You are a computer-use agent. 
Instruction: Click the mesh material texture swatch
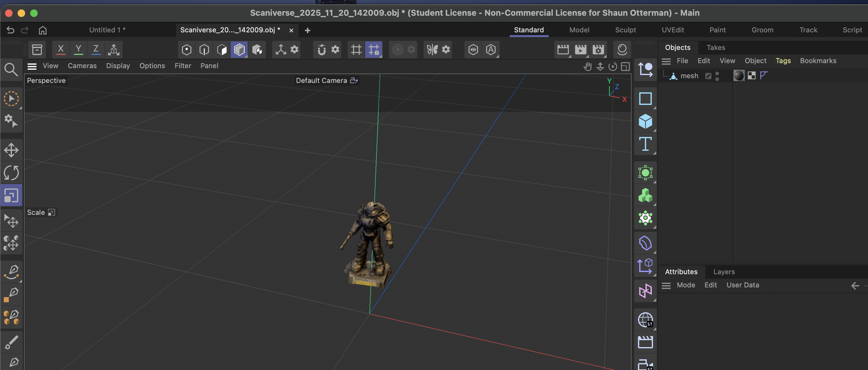(x=739, y=75)
